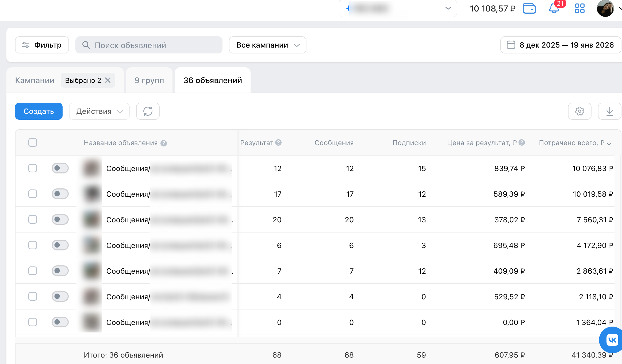Tick the checkbox of the 839,74 ₽ row

pos(33,168)
